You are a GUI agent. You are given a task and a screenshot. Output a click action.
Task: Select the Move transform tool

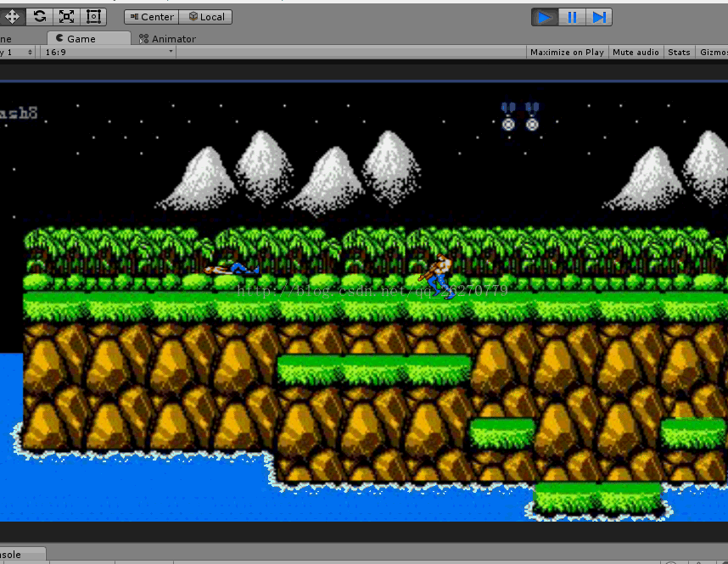(x=12, y=17)
